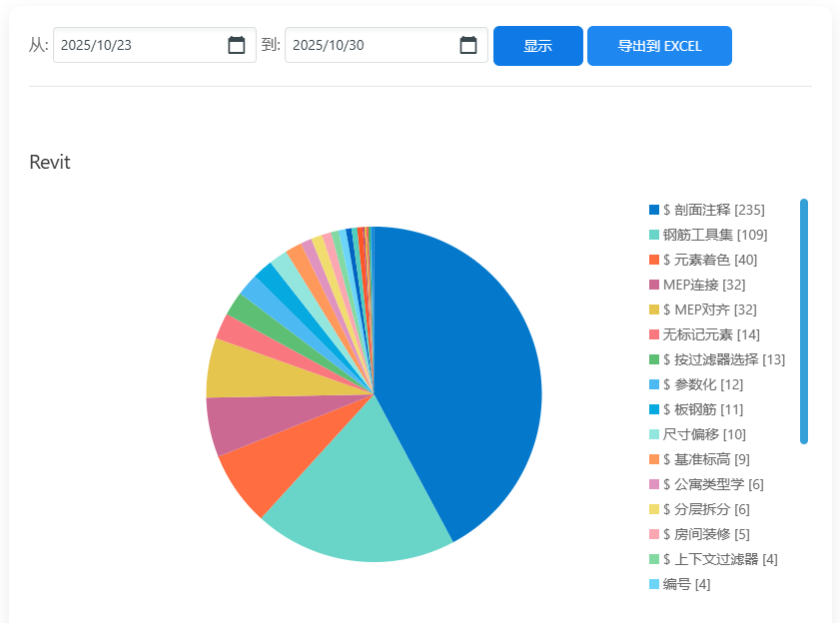Image resolution: width=840 pixels, height=623 pixels.
Task: Open calendar picker for start date
Action: [237, 45]
